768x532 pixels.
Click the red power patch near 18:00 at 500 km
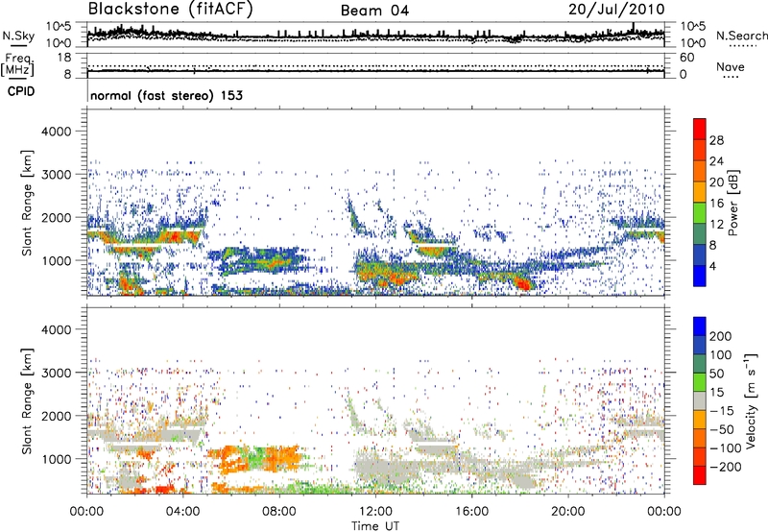pos(521,283)
